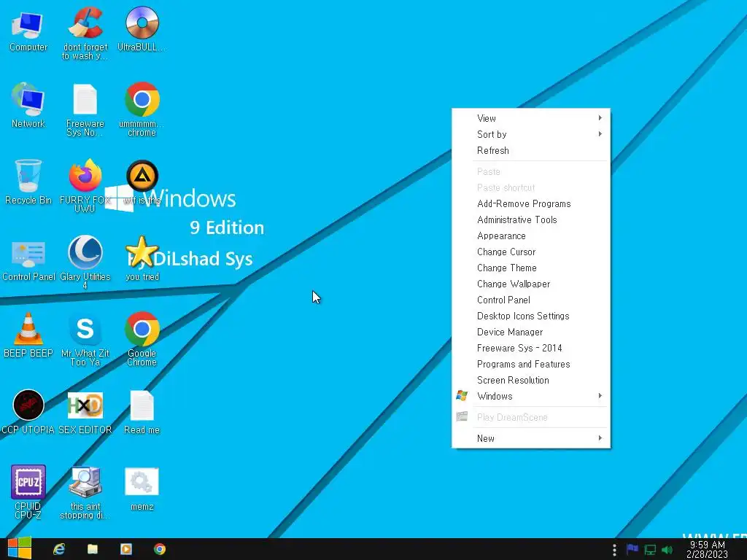
Task: Expand the New submenu
Action: pyautogui.click(x=531, y=438)
